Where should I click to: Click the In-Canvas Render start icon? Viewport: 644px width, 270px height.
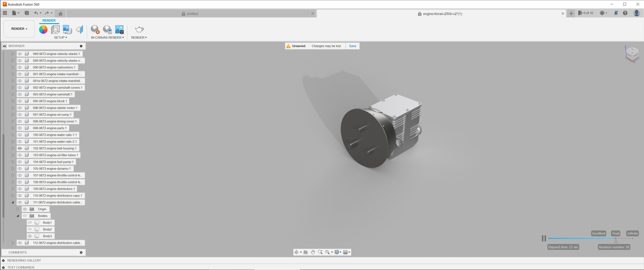coord(95,30)
